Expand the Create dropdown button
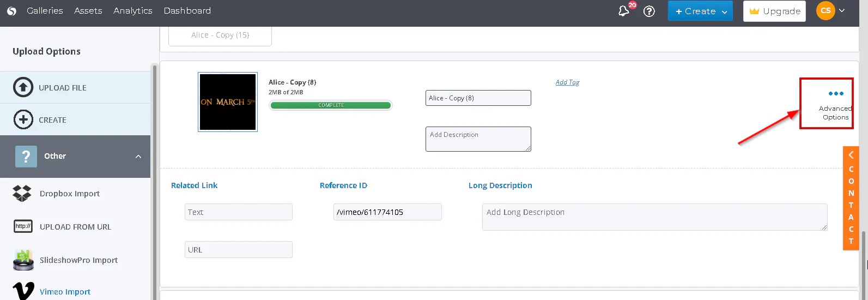868x300 pixels. (x=700, y=11)
